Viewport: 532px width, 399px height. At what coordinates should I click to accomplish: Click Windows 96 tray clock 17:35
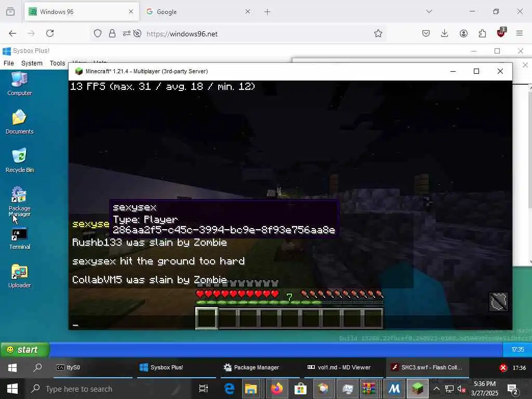tap(517, 350)
